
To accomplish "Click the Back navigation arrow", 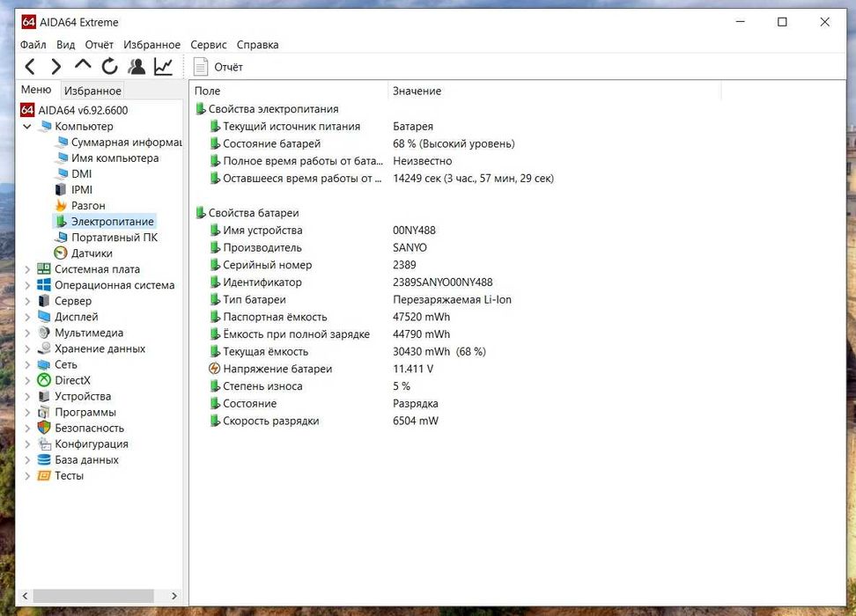I will (x=30, y=67).
